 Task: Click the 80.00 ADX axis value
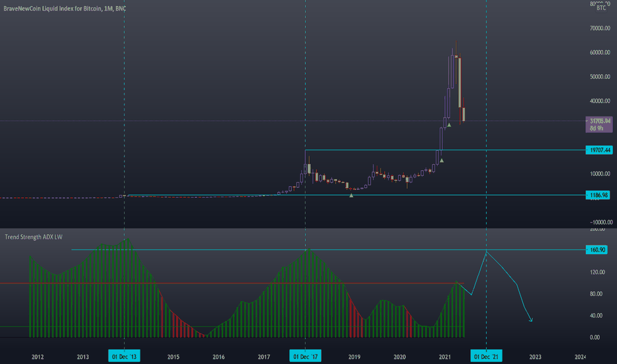pos(597,294)
